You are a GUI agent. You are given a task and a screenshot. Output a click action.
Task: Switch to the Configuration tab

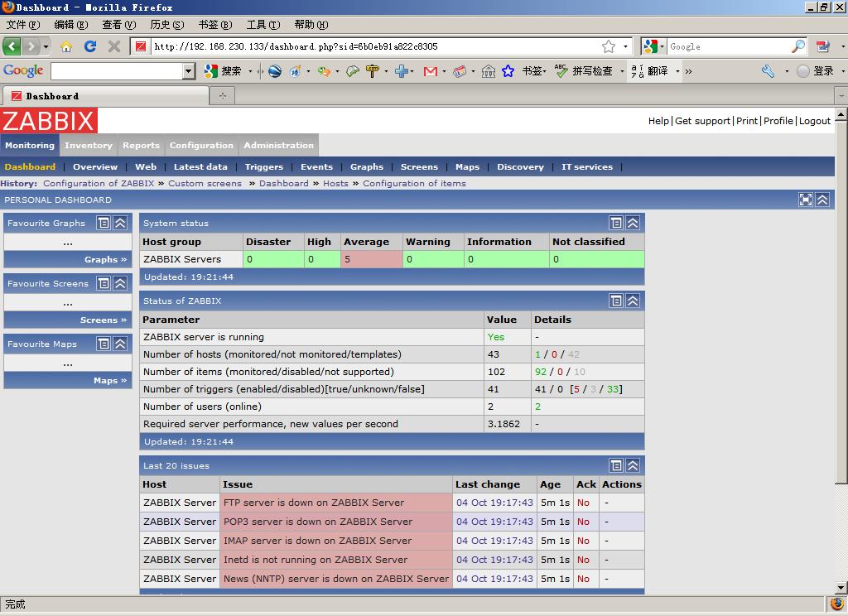pos(201,145)
